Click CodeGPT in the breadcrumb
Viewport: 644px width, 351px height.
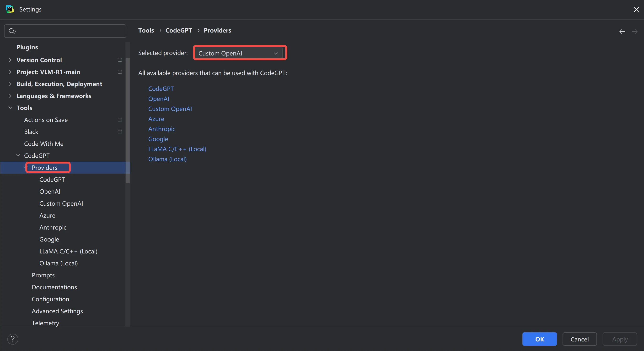tap(178, 30)
